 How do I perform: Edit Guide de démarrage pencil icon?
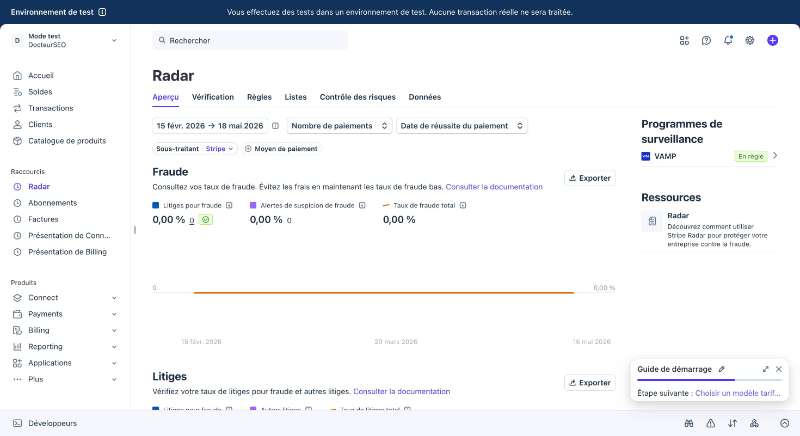coord(721,369)
